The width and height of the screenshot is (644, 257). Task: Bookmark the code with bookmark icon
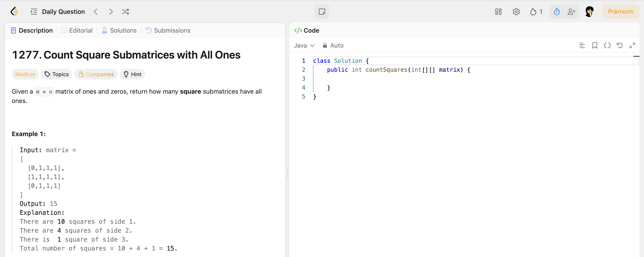coord(595,45)
